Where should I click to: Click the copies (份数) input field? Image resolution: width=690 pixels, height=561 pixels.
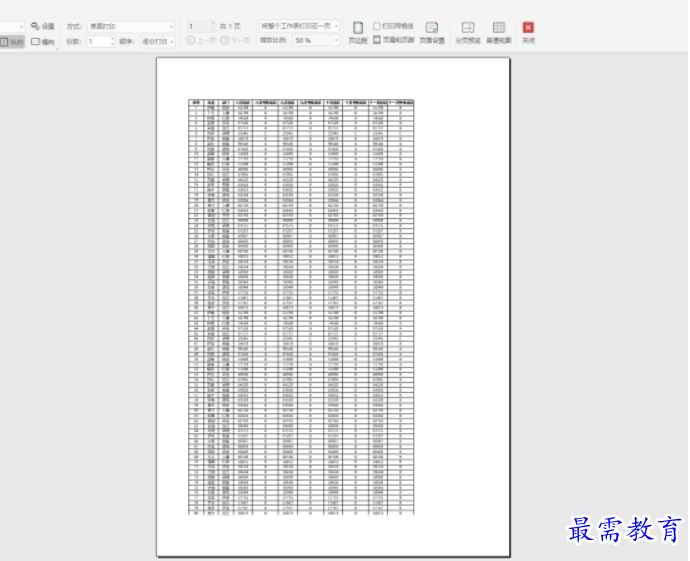(98, 41)
